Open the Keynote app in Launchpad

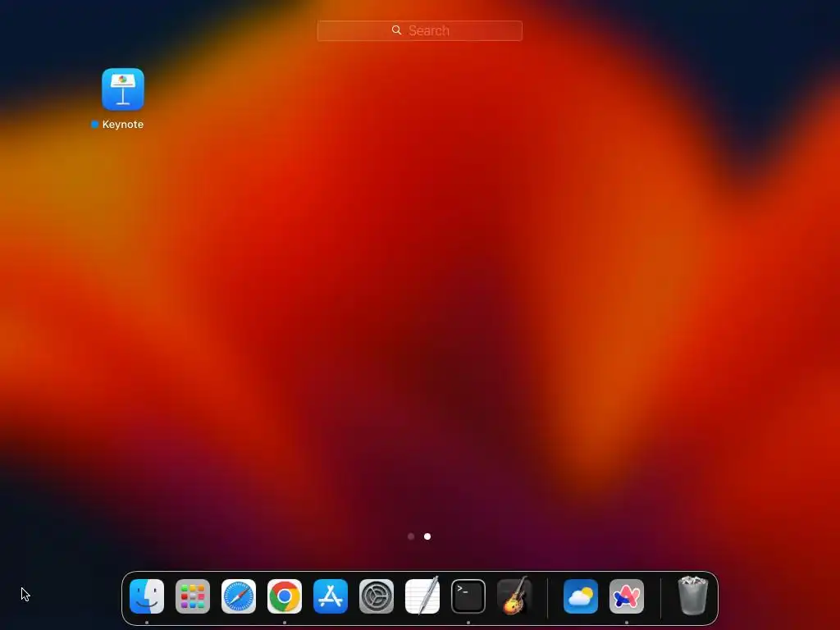pyautogui.click(x=123, y=89)
